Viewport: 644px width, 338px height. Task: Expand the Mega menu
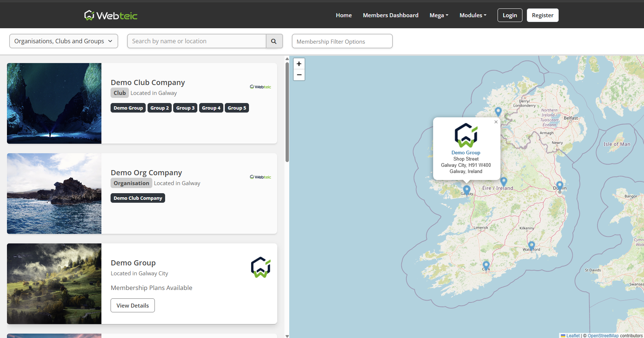pos(439,15)
